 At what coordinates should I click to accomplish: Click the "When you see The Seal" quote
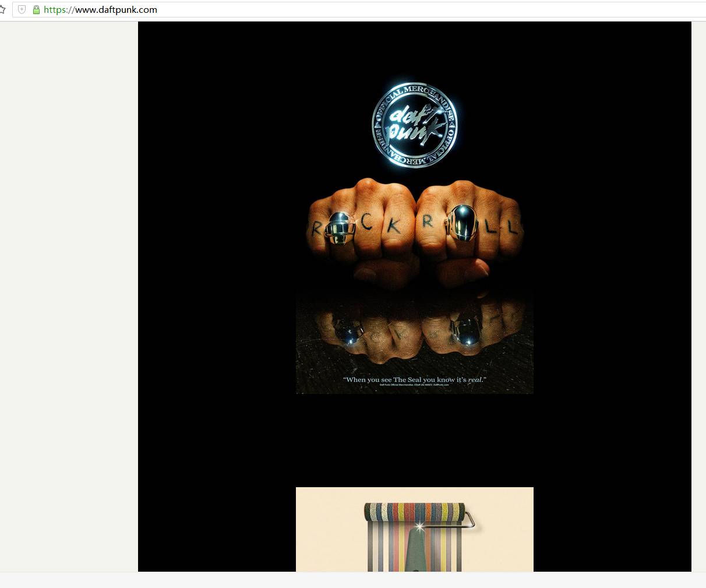414,379
